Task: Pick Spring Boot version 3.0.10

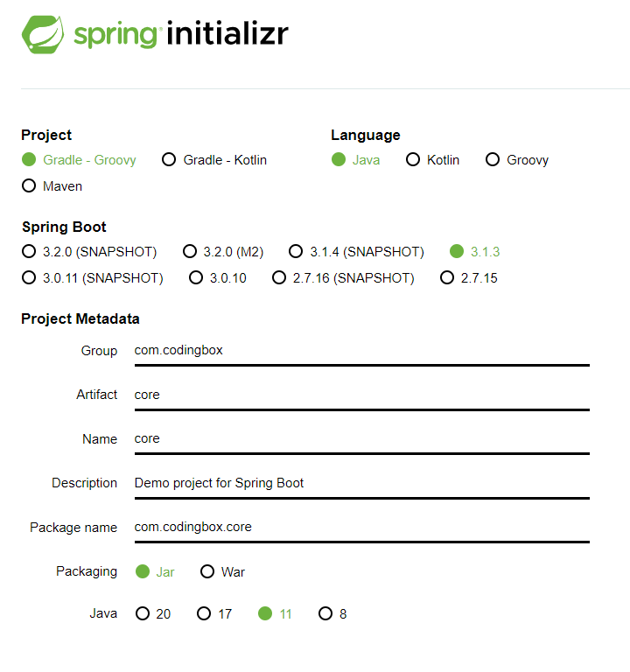Action: click(x=218, y=277)
